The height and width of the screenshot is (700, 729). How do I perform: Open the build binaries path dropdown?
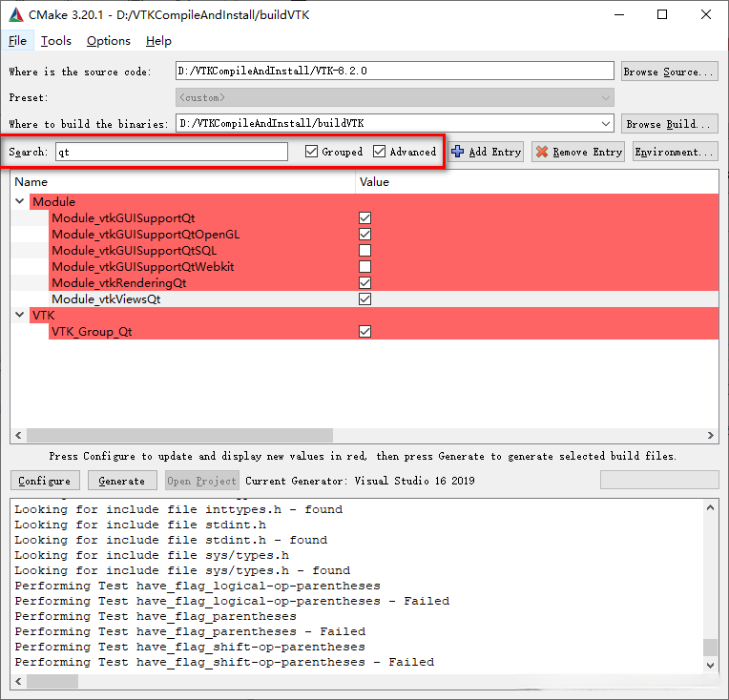605,124
